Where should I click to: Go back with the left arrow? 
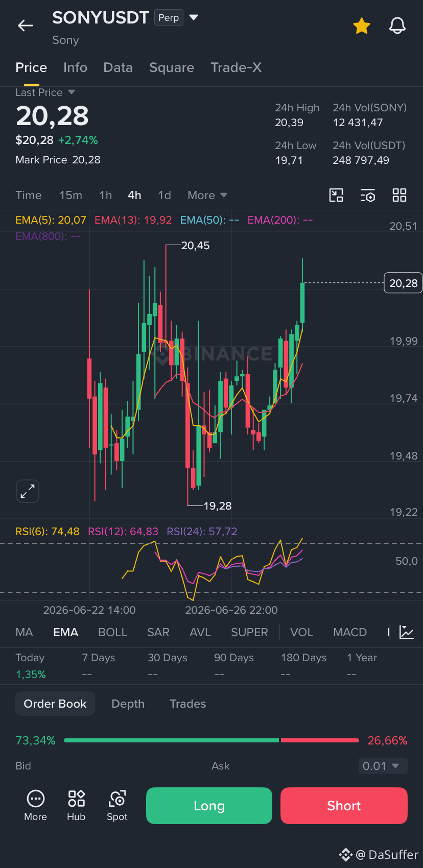(25, 26)
